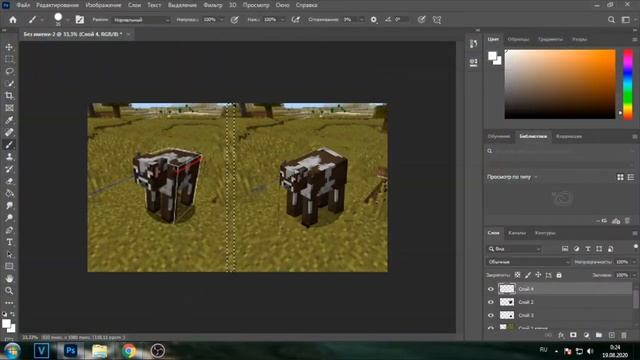The image size is (640, 360).
Task: Select the Clone Stamp tool
Action: click(x=9, y=157)
